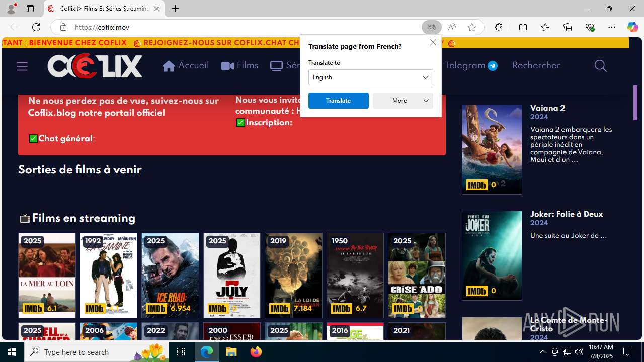This screenshot has width=644, height=362.
Task: View site information lock icon
Action: click(63, 27)
